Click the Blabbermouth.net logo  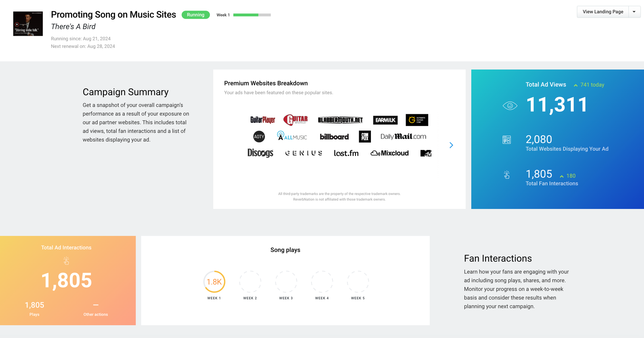[x=340, y=120]
